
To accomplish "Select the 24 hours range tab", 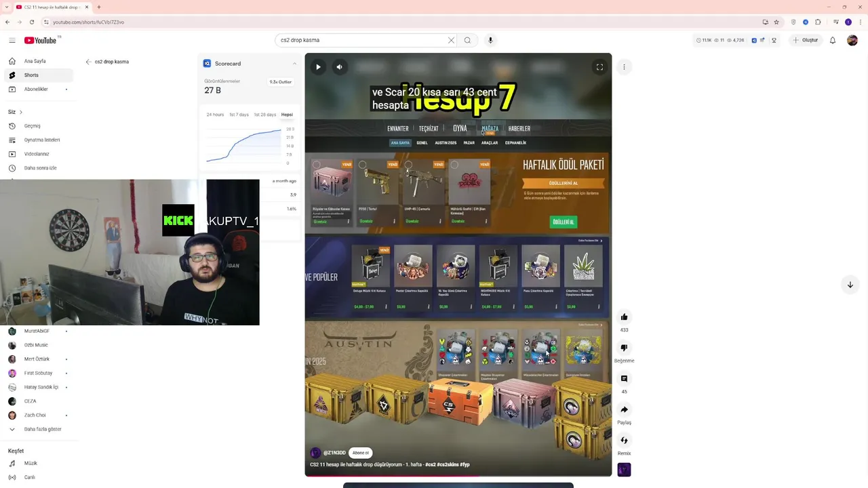I will [215, 115].
